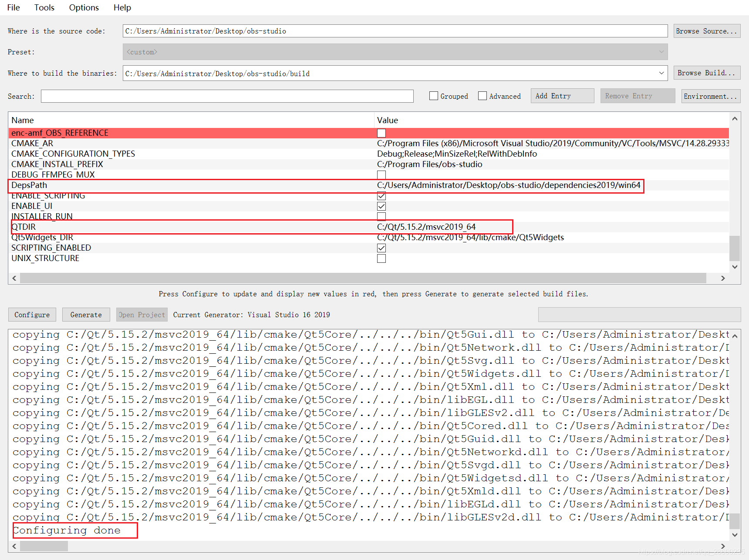Select the QTDIR entry name
Screen dimensions: 749x560
pos(24,227)
